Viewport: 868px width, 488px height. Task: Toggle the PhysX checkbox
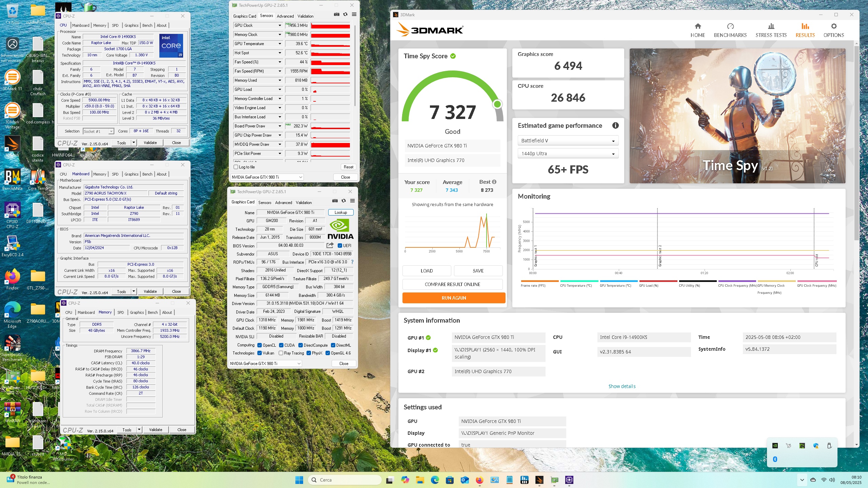(309, 353)
